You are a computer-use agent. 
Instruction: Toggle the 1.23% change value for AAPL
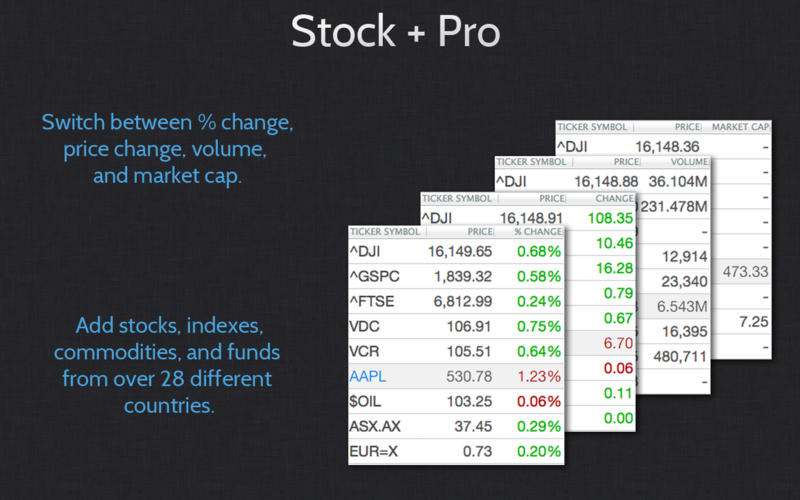click(540, 376)
